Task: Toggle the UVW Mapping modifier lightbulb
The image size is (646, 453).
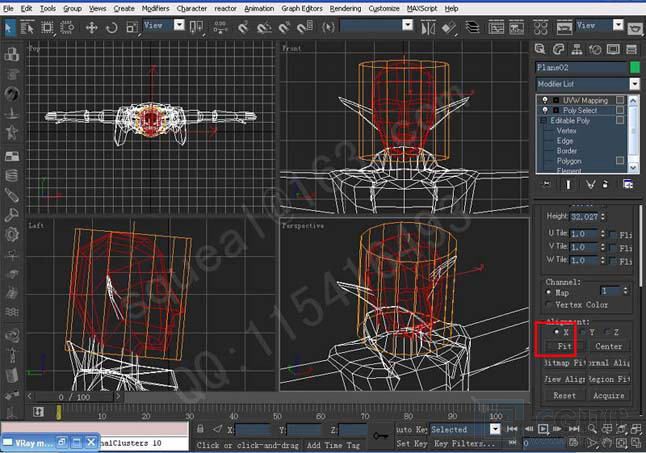Action: point(545,100)
